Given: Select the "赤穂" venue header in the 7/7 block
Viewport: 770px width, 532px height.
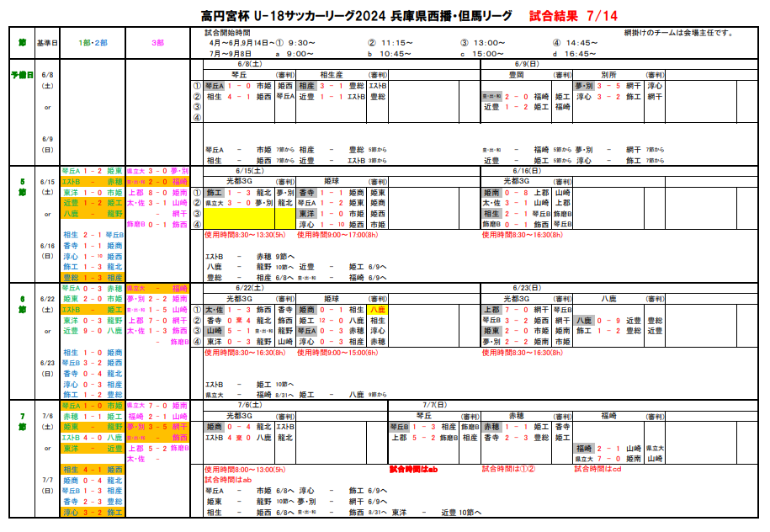Looking at the screenshot, I should tap(516, 416).
